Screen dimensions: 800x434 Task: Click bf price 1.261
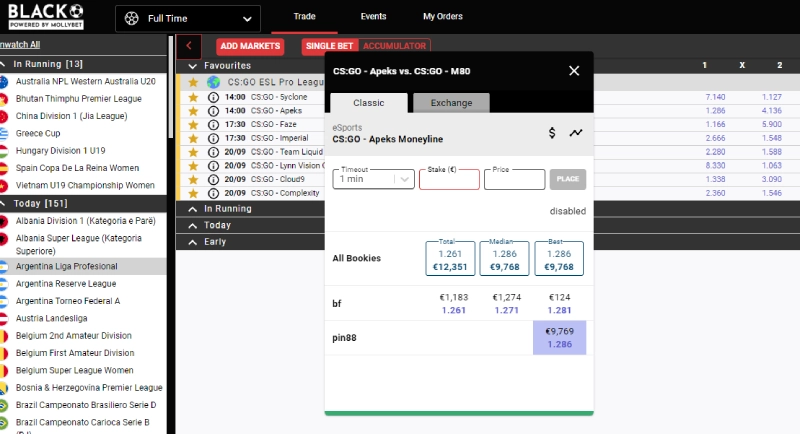point(454,310)
